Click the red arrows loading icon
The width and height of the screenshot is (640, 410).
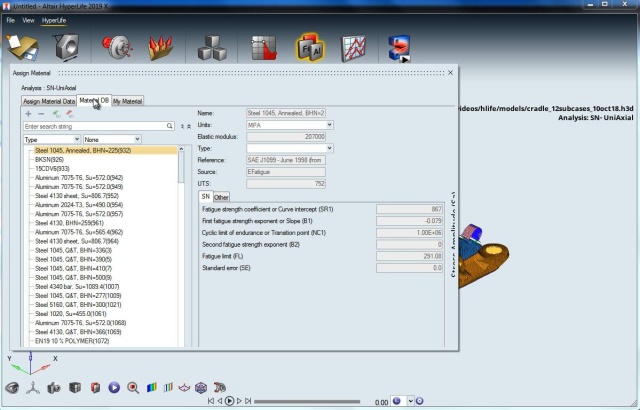click(160, 48)
